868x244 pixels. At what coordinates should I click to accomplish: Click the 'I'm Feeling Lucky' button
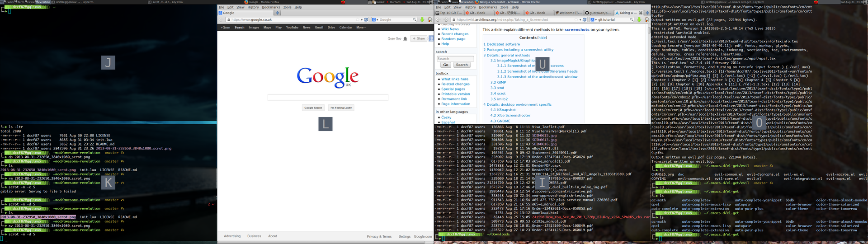[x=341, y=108]
